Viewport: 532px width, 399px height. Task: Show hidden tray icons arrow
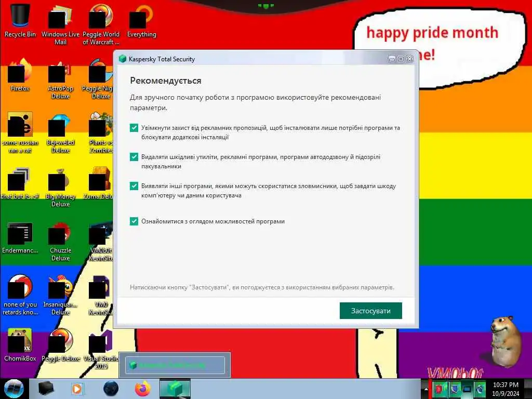click(426, 389)
